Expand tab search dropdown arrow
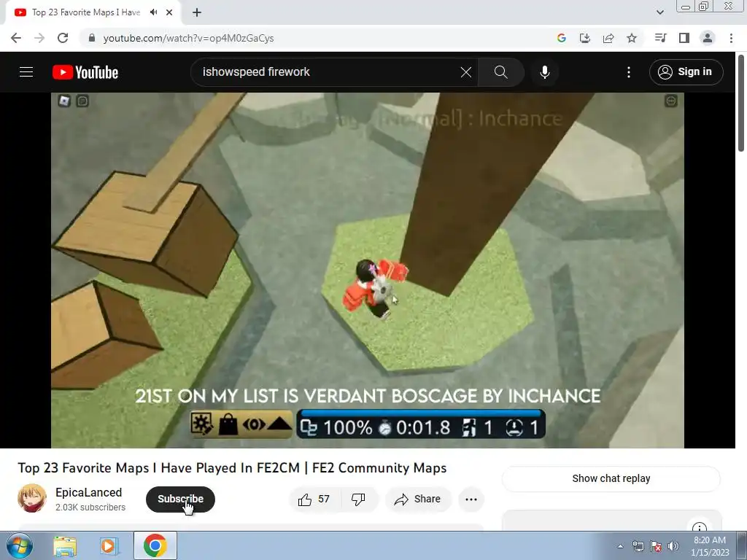 659,12
